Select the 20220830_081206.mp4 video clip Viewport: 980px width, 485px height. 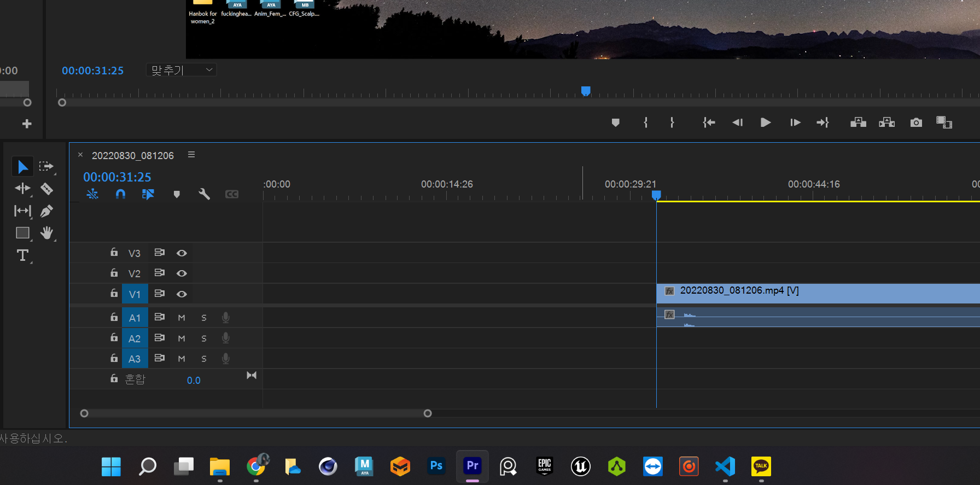818,294
